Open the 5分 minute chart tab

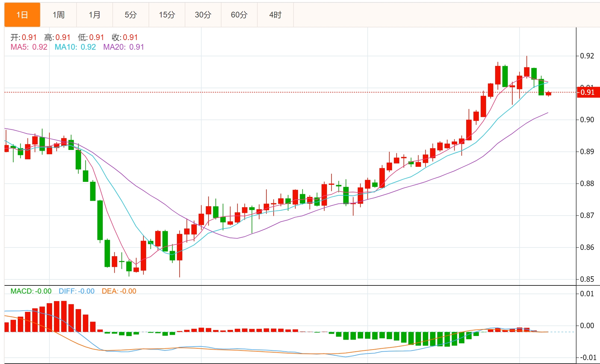coord(131,15)
